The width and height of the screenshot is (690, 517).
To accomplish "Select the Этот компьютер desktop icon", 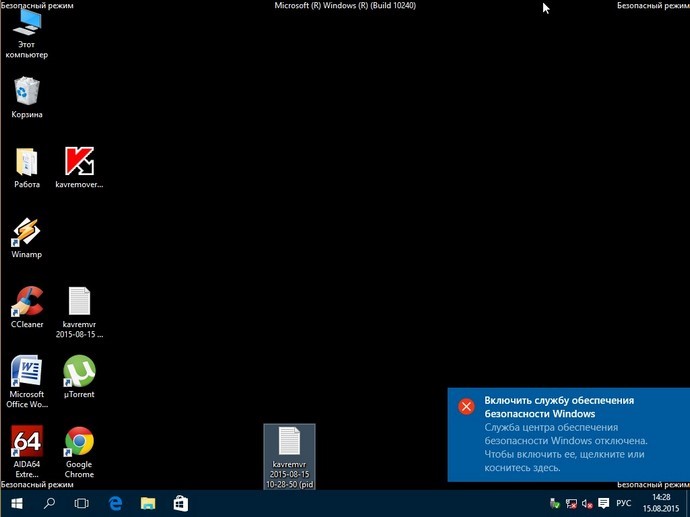I will pyautogui.click(x=26, y=33).
